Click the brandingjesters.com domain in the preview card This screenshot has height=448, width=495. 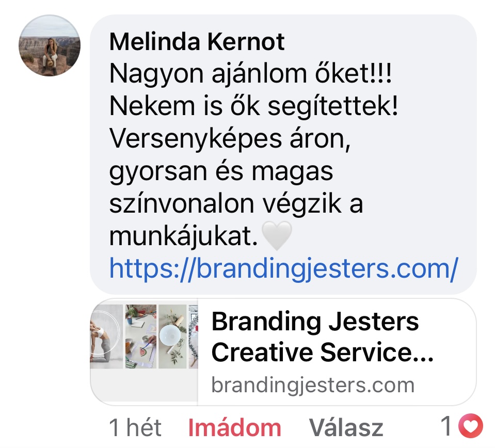tap(313, 385)
